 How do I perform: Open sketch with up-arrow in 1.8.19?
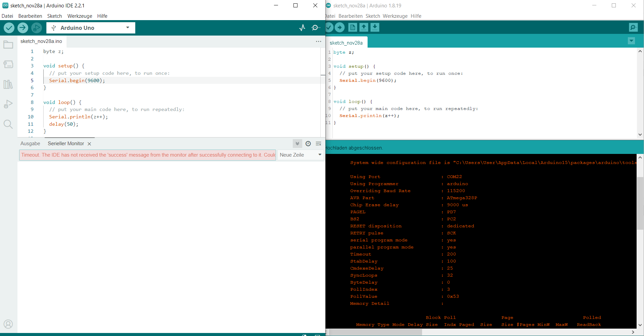(x=364, y=27)
